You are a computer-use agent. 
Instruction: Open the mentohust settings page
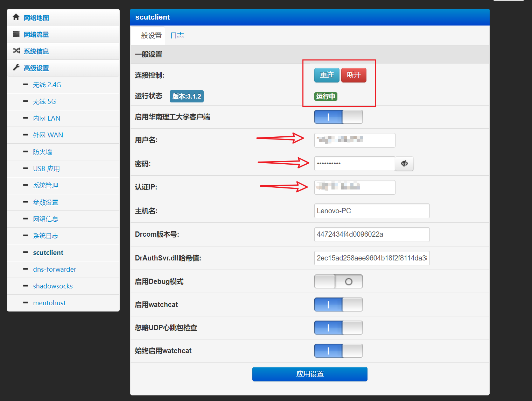pos(49,303)
